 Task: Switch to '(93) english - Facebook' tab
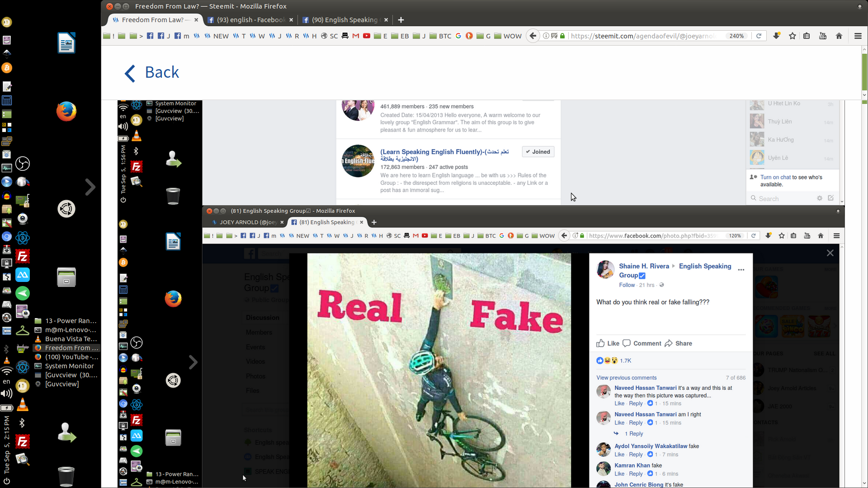tap(250, 20)
